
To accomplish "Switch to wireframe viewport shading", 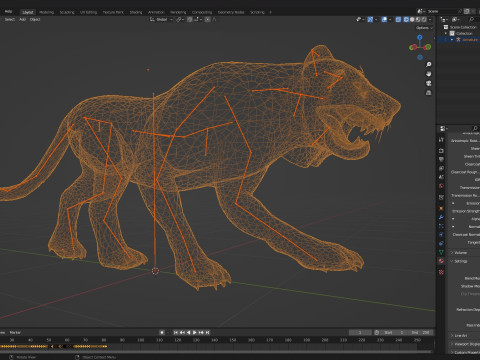I will point(406,19).
